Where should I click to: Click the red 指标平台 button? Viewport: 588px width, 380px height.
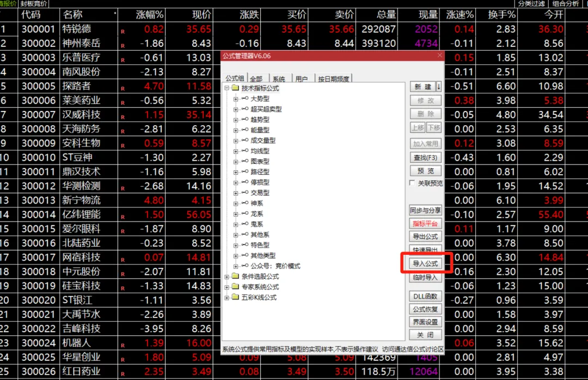pos(425,224)
